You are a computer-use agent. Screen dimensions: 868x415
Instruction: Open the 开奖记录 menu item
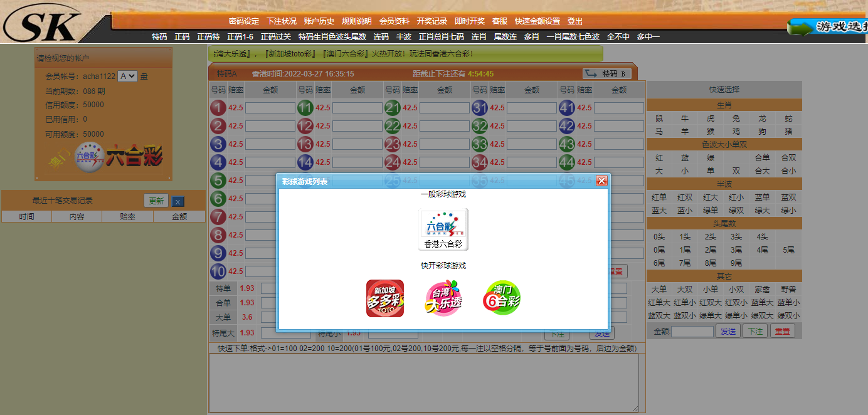[431, 21]
